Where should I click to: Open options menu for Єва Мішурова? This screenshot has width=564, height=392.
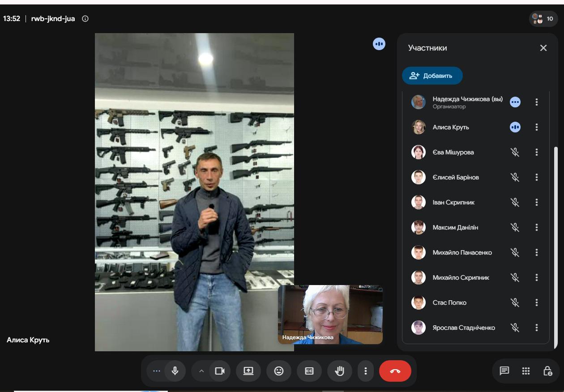[x=537, y=152]
